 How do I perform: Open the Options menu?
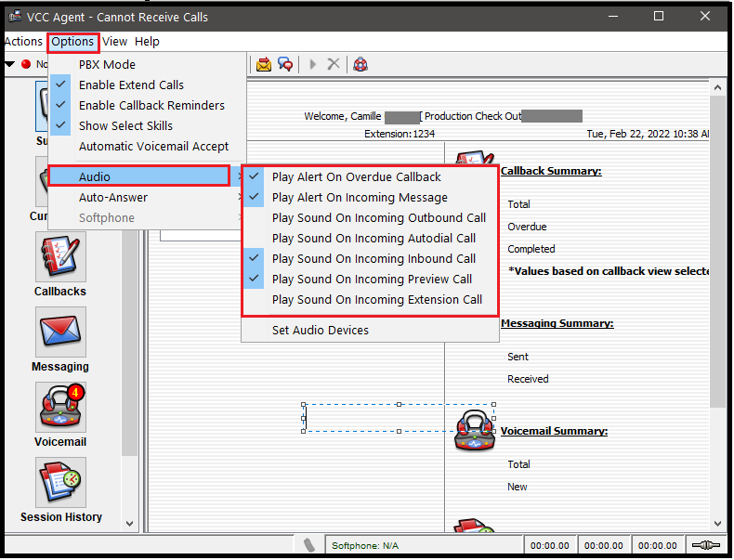click(x=72, y=42)
